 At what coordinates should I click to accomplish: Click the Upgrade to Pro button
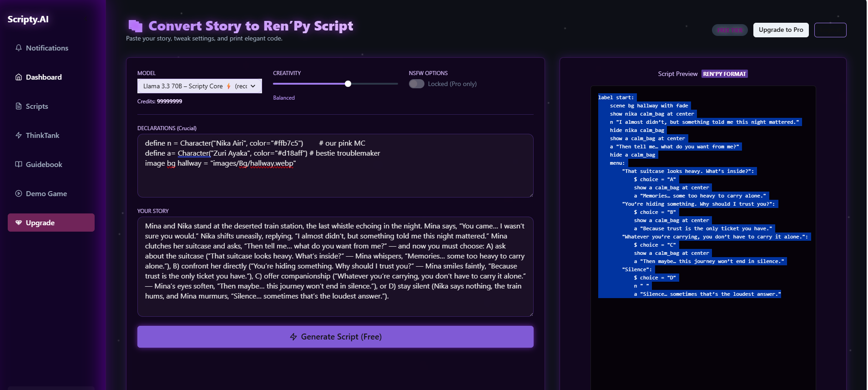point(781,30)
